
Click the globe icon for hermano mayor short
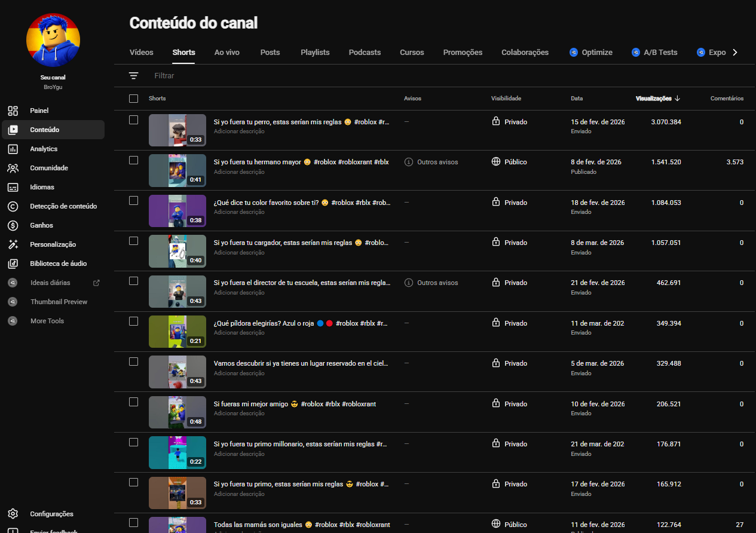[495, 161]
